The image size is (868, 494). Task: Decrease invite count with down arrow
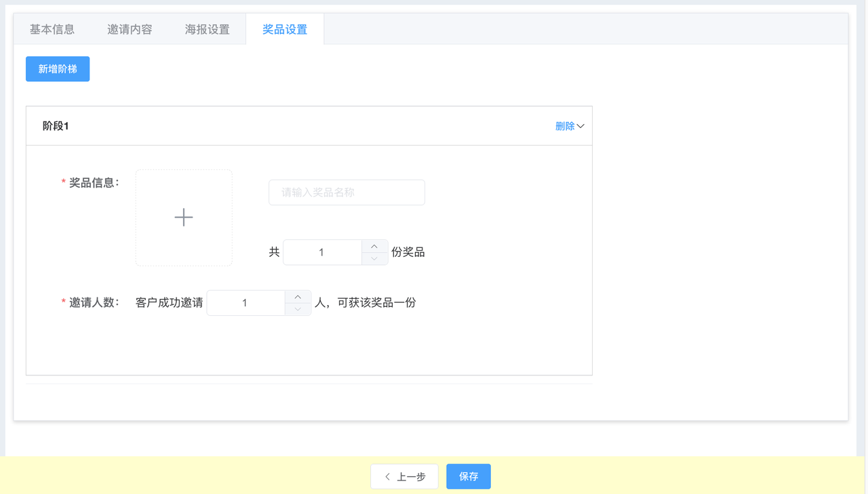298,310
